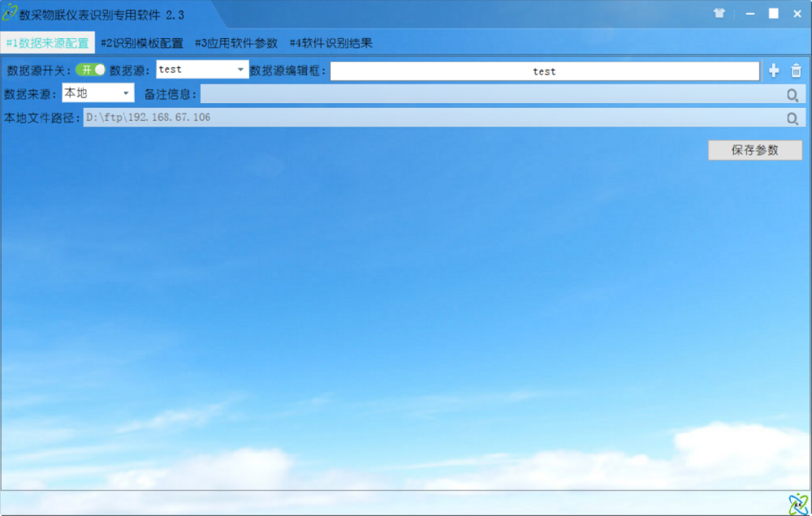Go to the #4软件识别结果 tab
Screen dimensions: 812x516
330,43
